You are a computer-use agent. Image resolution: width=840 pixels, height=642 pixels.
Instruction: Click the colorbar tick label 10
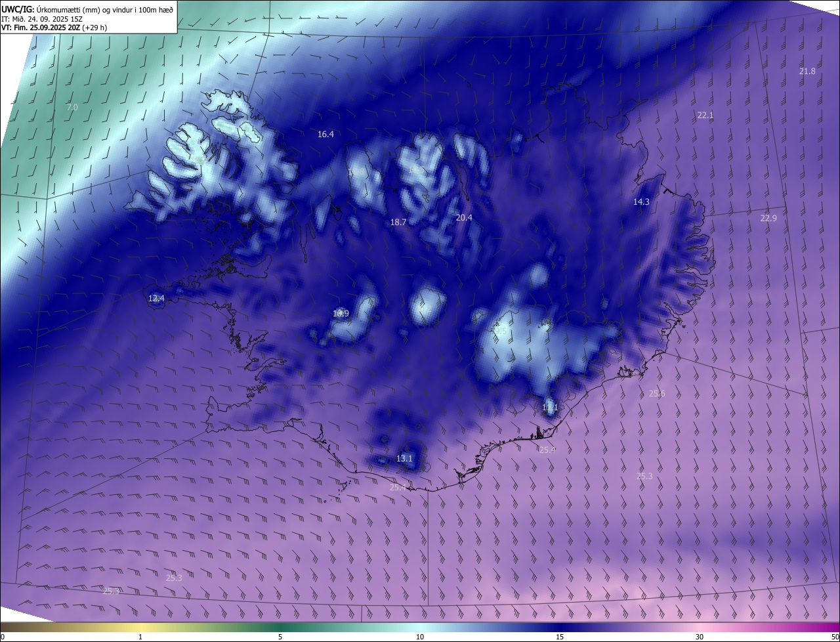pyautogui.click(x=420, y=637)
